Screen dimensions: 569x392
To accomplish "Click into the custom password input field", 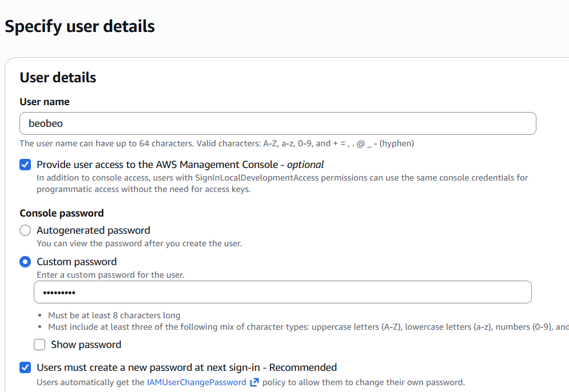I will click(282, 292).
